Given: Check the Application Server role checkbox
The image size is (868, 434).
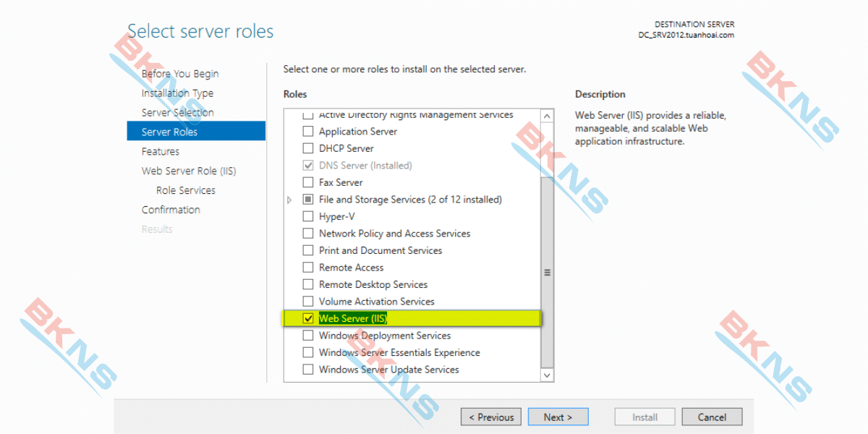Looking at the screenshot, I should click(308, 132).
